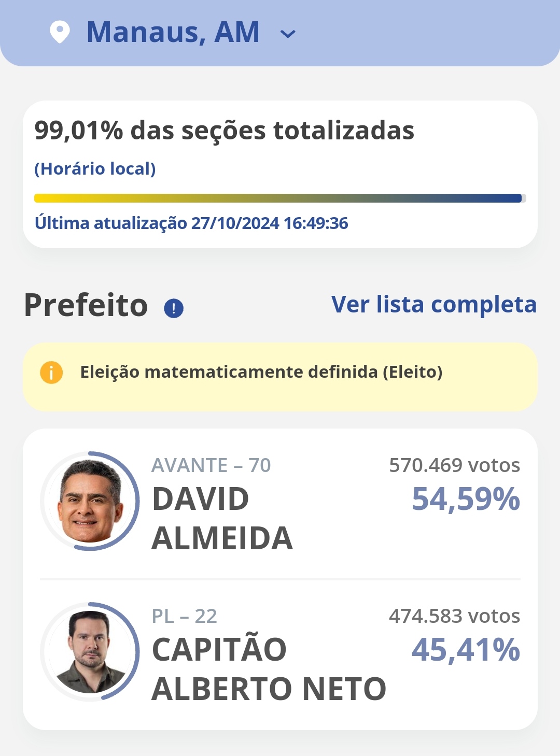Select the CAPITÃO ALBERTO NETO candidate name
The width and height of the screenshot is (560, 756).
tap(269, 669)
